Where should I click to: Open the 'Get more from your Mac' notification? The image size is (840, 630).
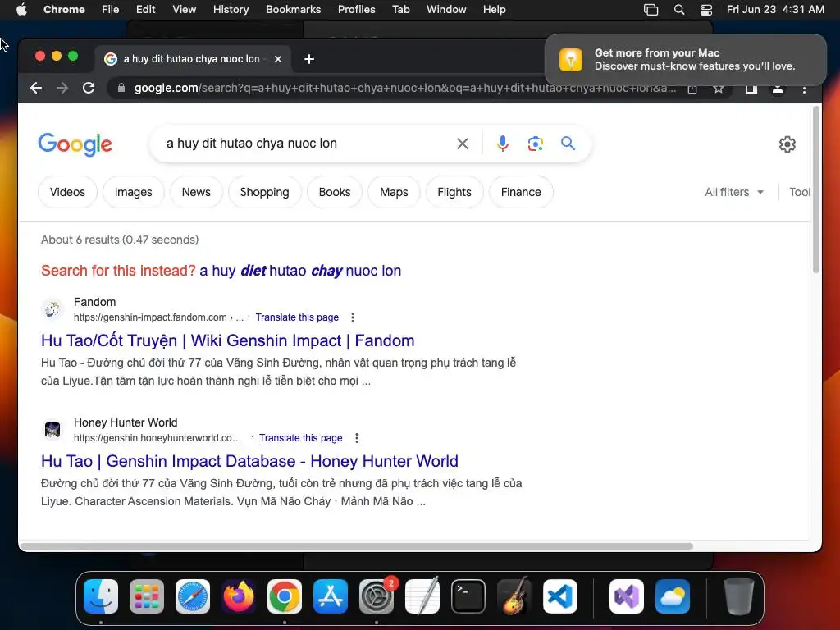coord(686,59)
